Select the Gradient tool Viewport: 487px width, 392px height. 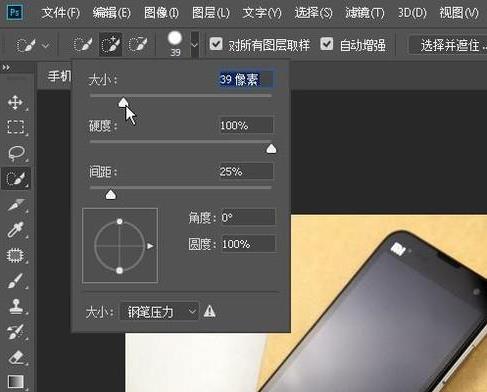[16, 382]
